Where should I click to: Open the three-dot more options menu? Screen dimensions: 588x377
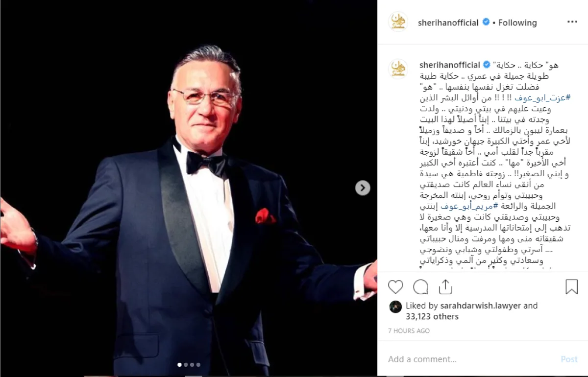[572, 22]
